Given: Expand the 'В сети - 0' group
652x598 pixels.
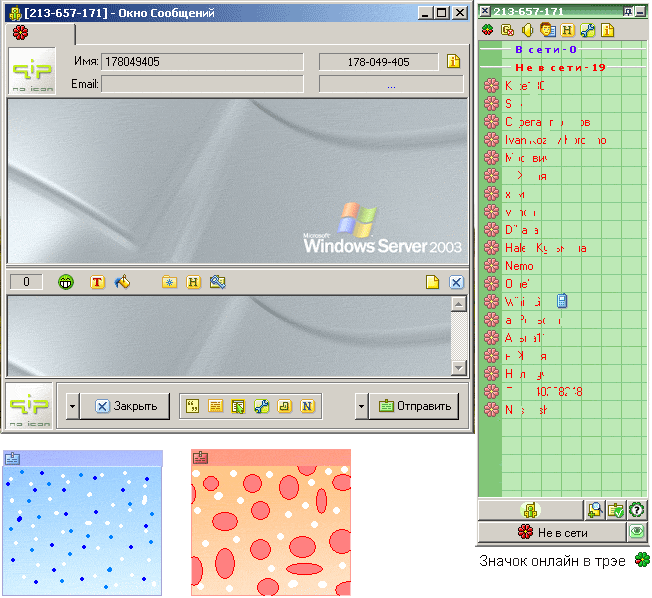Looking at the screenshot, I should click(x=546, y=49).
